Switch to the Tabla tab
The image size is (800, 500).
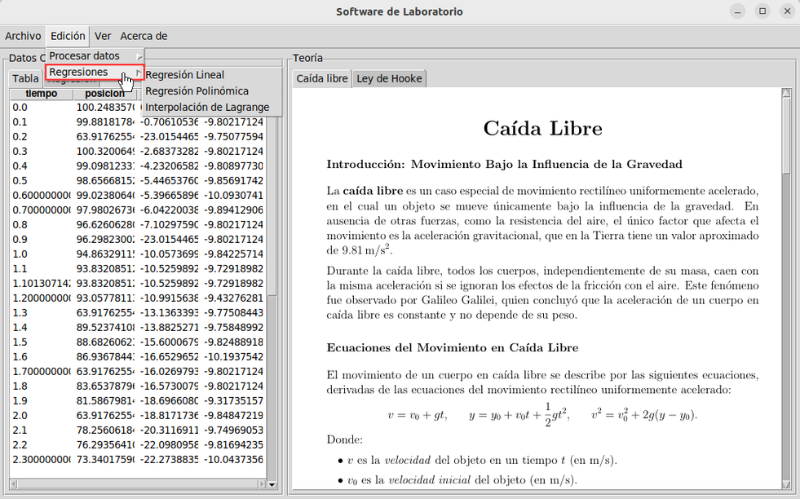pos(26,79)
